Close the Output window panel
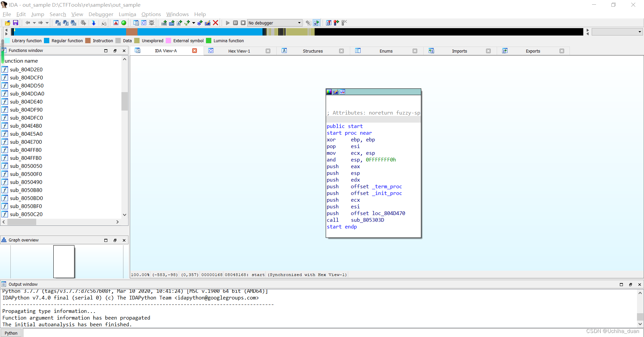The height and width of the screenshot is (337, 644). tap(640, 284)
